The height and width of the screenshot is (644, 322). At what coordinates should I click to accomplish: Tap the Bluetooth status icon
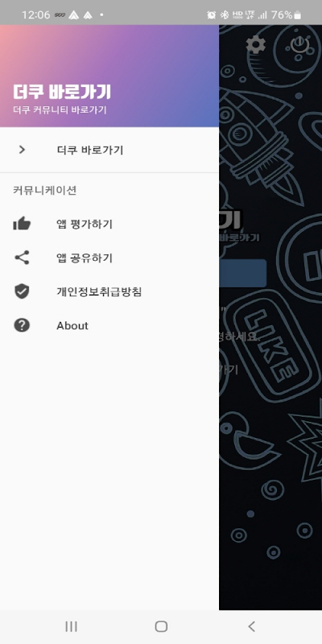(225, 15)
